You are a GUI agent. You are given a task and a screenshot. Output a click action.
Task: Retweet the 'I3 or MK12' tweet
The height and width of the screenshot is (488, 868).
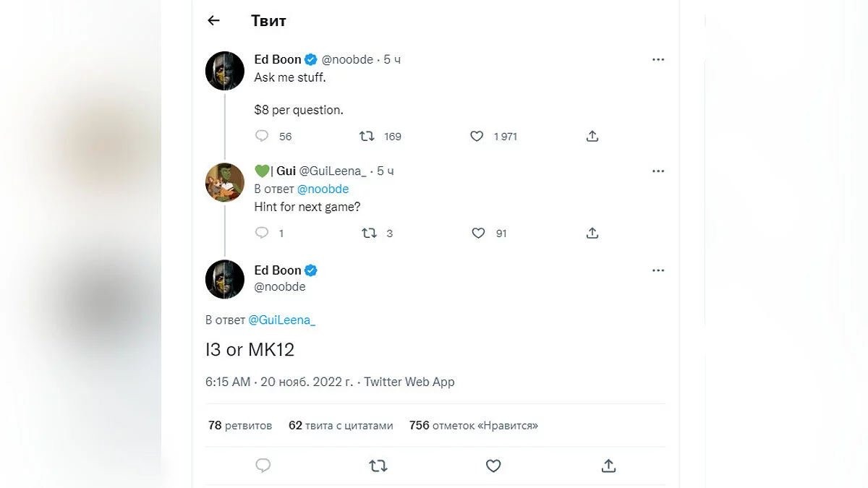pos(378,466)
